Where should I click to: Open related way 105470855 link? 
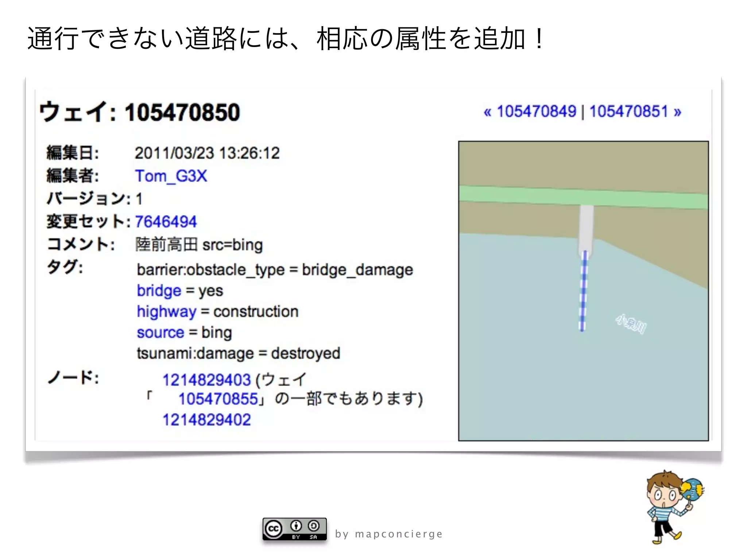[218, 399]
